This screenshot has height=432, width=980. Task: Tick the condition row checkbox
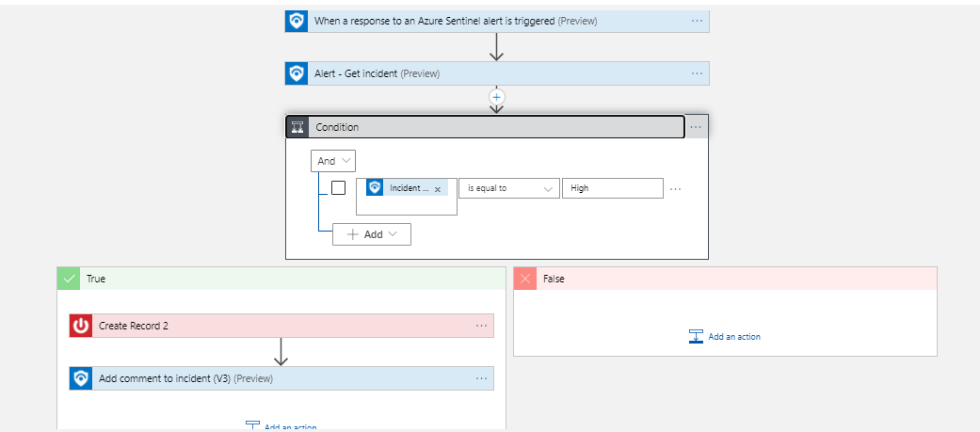click(x=338, y=187)
